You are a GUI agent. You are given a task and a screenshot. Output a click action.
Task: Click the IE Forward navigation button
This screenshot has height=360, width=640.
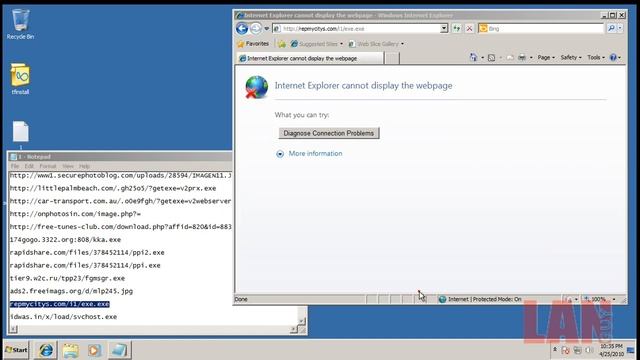256,29
